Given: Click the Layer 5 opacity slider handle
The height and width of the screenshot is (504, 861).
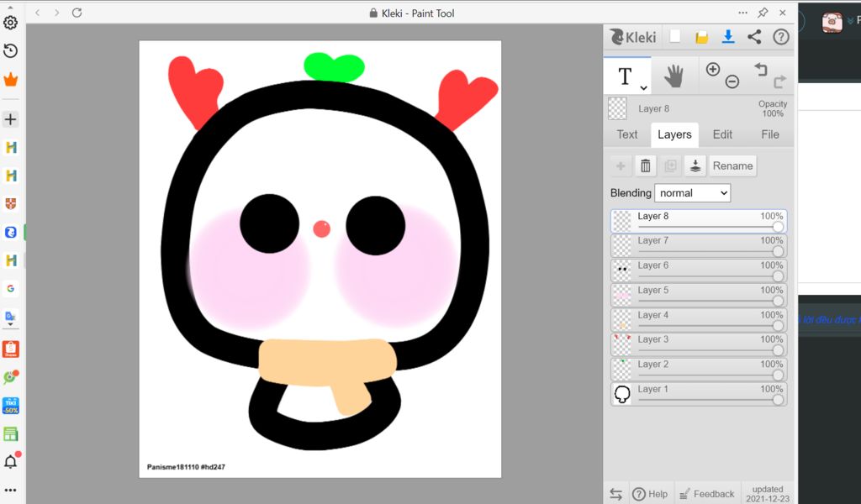Looking at the screenshot, I should [778, 301].
